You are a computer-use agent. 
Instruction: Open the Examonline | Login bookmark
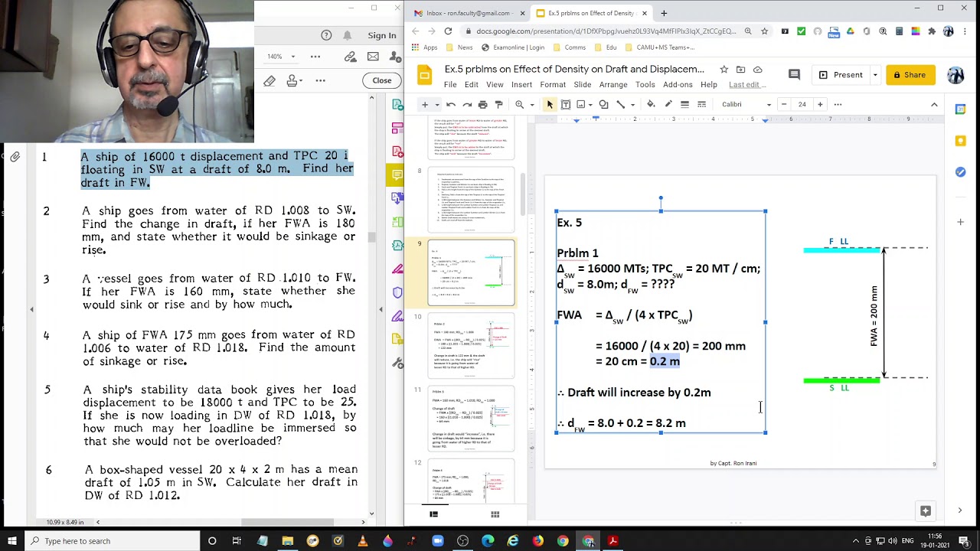(x=513, y=47)
